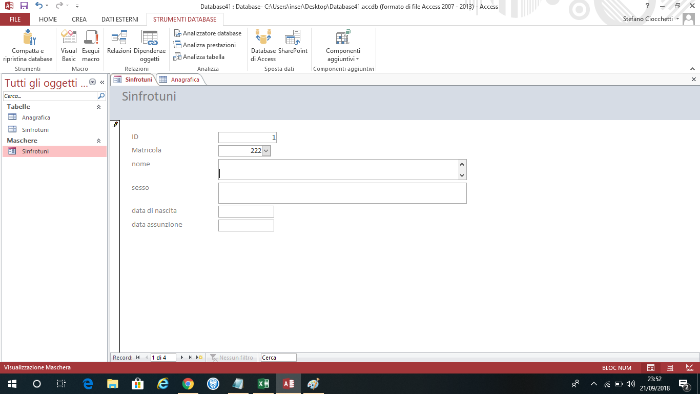Switch to CREA ribbon tab
Image resolution: width=700 pixels, height=394 pixels.
(79, 20)
